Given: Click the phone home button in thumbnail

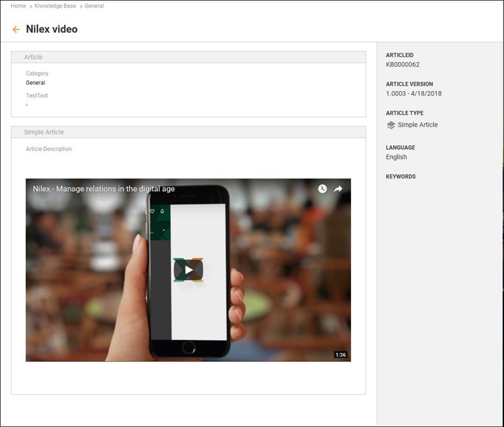Looking at the screenshot, I should 189,347.
